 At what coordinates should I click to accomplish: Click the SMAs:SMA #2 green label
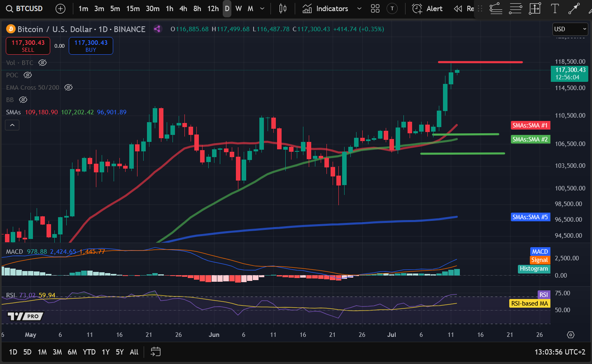[530, 139]
